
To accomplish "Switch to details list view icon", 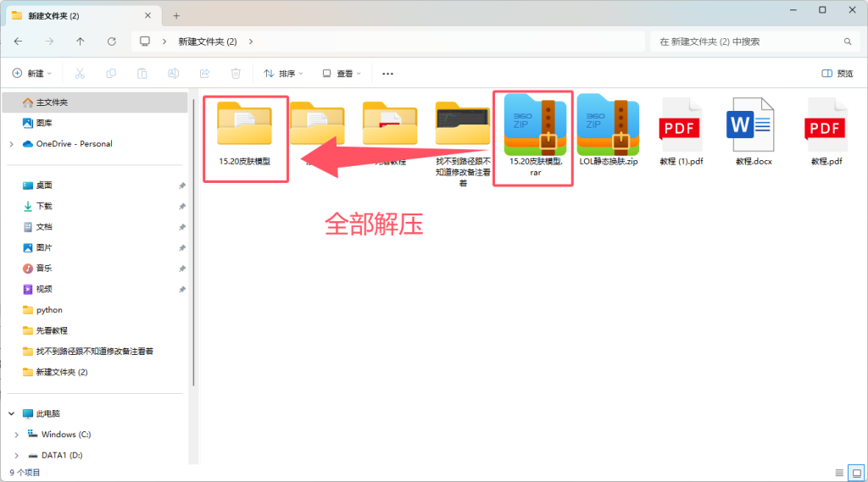I will [839, 473].
